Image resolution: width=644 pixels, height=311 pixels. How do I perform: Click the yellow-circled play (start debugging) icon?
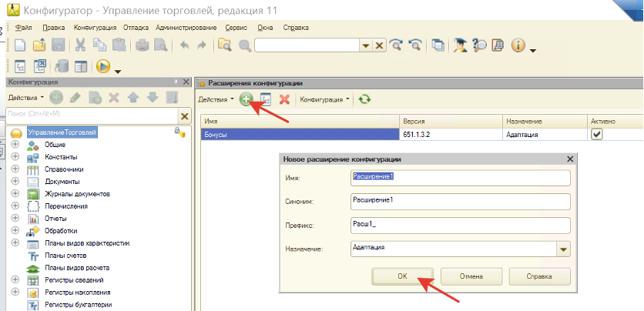[103, 67]
